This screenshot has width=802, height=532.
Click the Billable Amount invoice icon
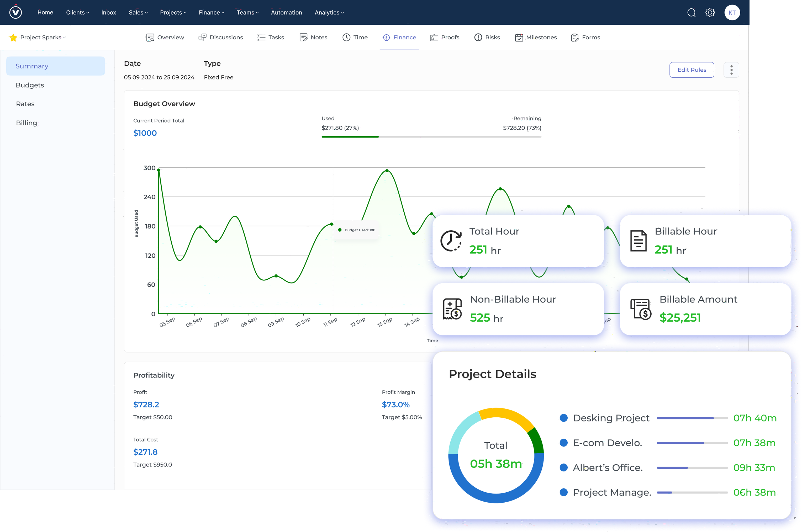[641, 309]
